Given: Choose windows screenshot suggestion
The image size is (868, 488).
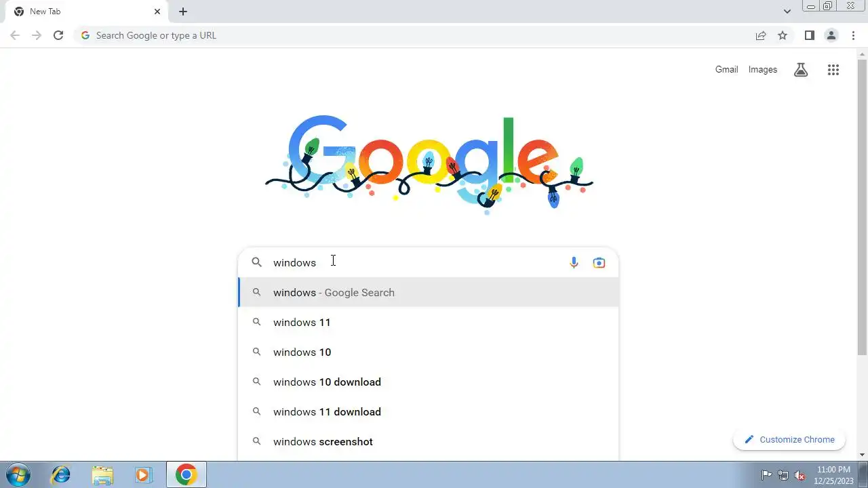Looking at the screenshot, I should pyautogui.click(x=428, y=441).
